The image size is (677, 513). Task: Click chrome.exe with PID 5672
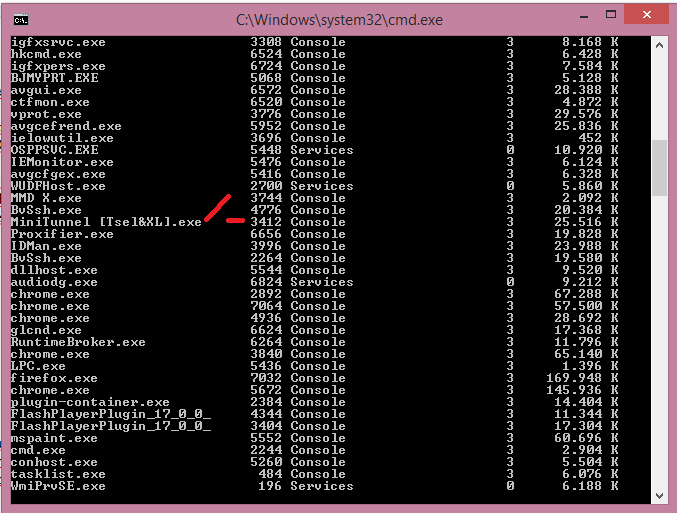pyautogui.click(x=50, y=390)
